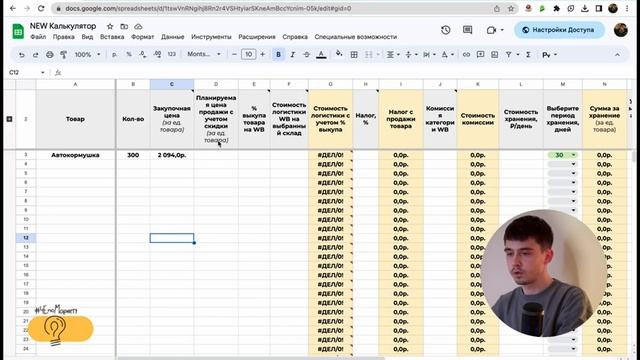Select the quantity cell 300
This screenshot has height=360, width=640.
tap(133, 155)
